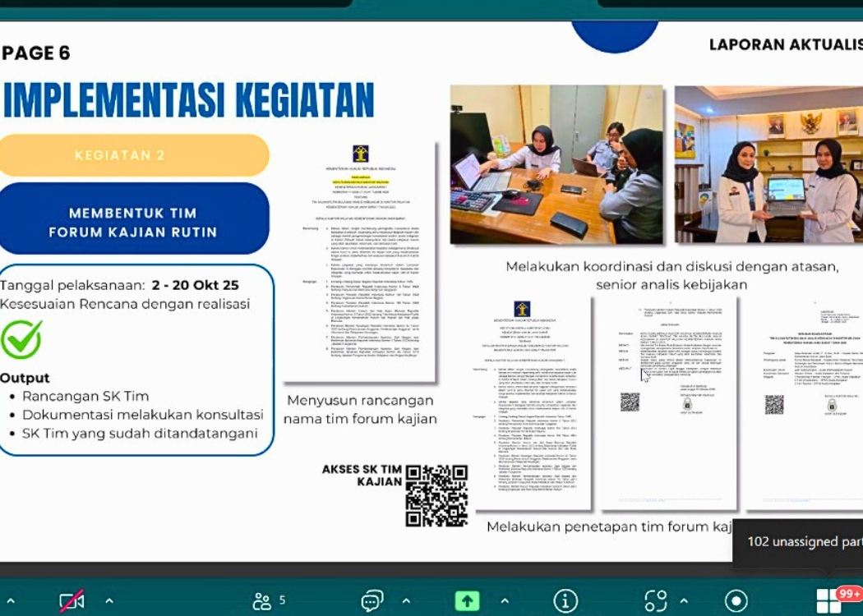Select photo of two women holding laptop
The width and height of the screenshot is (863, 616).
pyautogui.click(x=767, y=164)
